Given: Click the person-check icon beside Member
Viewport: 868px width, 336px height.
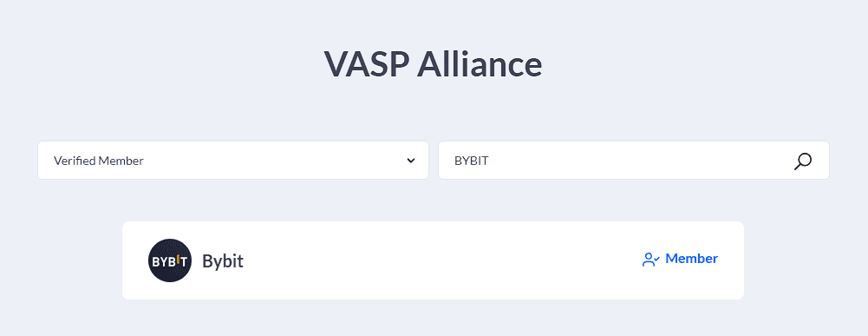Looking at the screenshot, I should coord(650,260).
